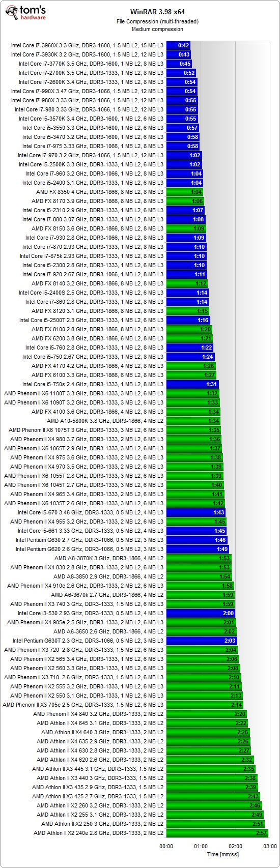
Task: Click the AMD Athlon II X2 240e label
Action: point(99,833)
